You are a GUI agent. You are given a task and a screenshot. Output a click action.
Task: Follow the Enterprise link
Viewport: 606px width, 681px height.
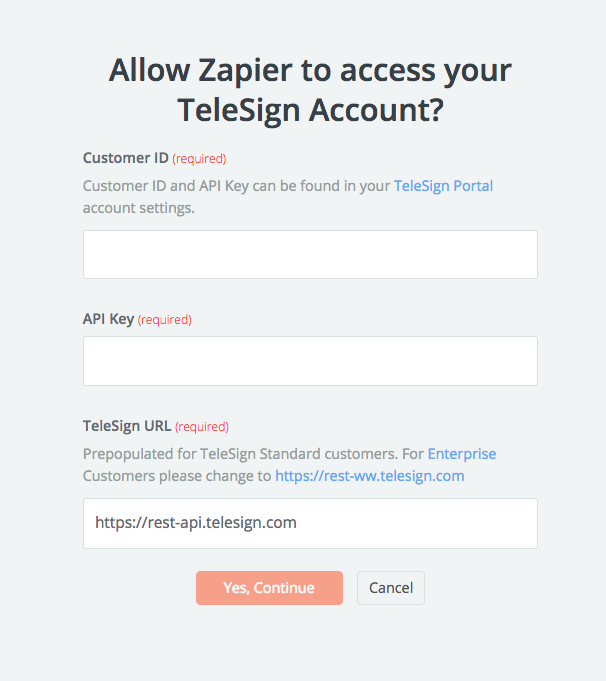pyautogui.click(x=462, y=454)
